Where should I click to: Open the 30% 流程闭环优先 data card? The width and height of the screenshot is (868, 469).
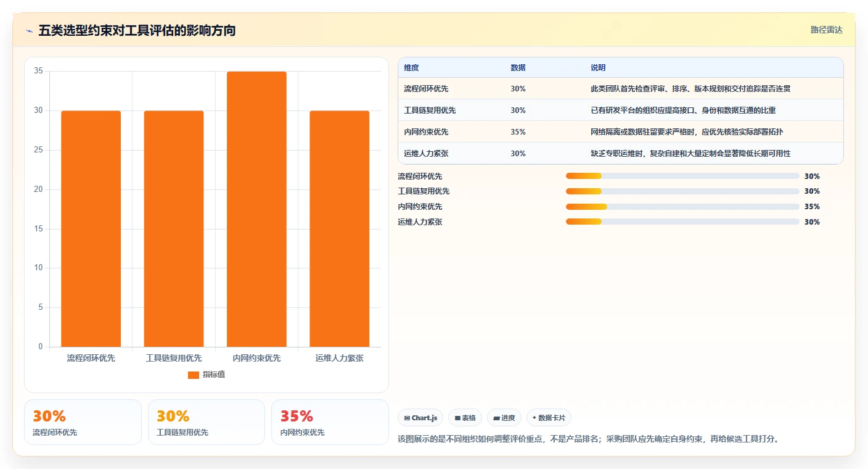83,422
